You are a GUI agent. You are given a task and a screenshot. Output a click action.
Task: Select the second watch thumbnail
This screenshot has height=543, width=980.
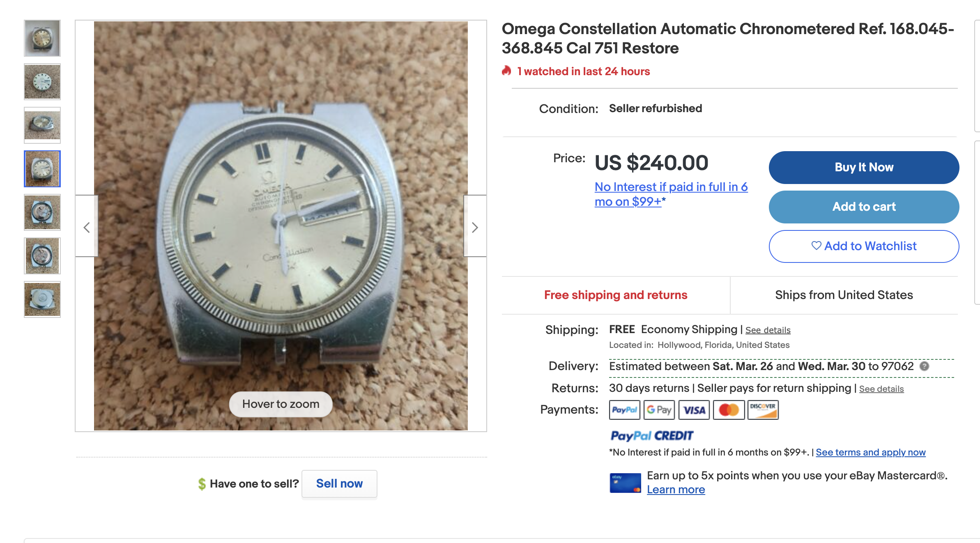42,82
